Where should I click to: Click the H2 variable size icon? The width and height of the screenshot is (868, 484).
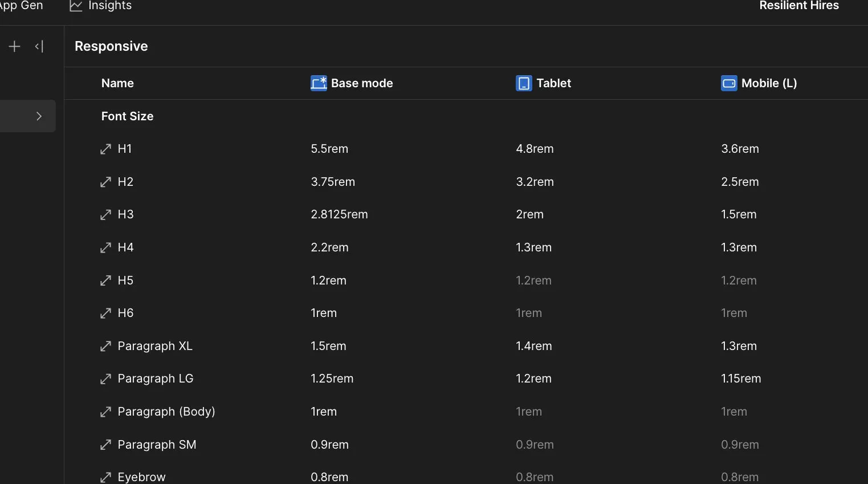105,182
